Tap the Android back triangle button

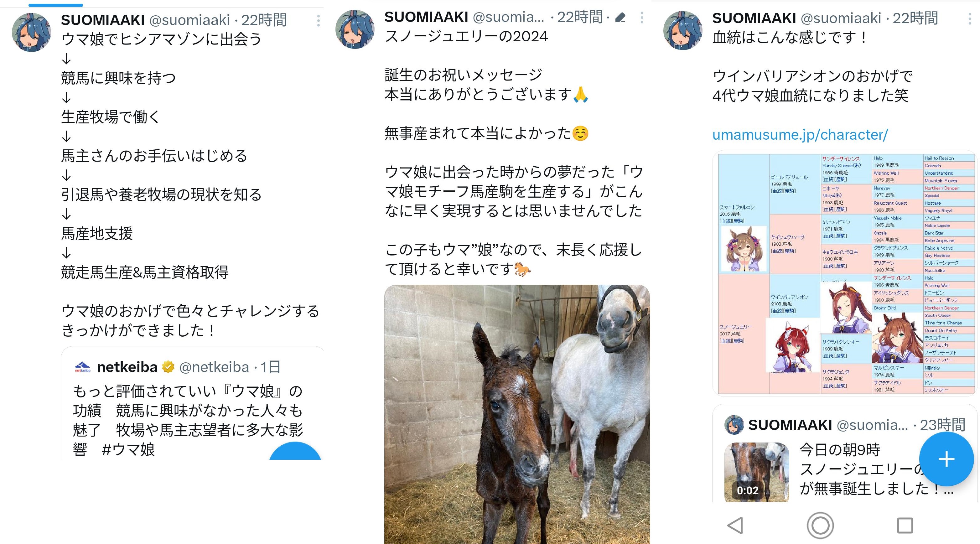[x=735, y=525]
